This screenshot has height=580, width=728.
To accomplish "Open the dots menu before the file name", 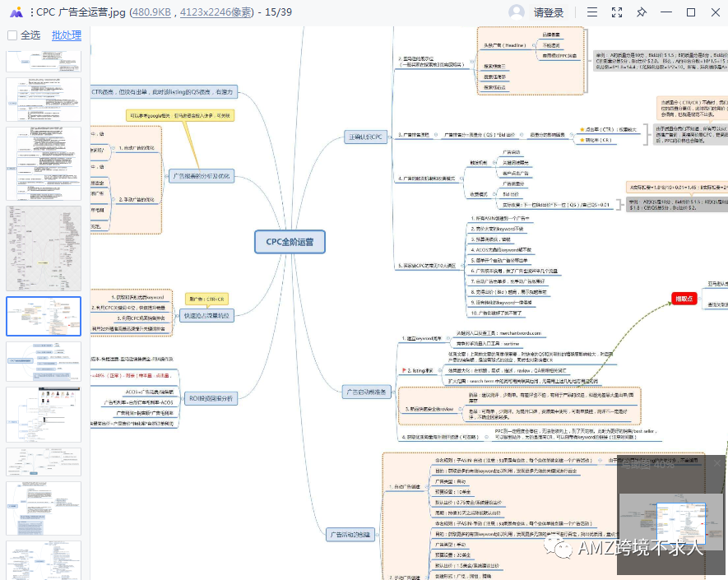I will [31, 12].
